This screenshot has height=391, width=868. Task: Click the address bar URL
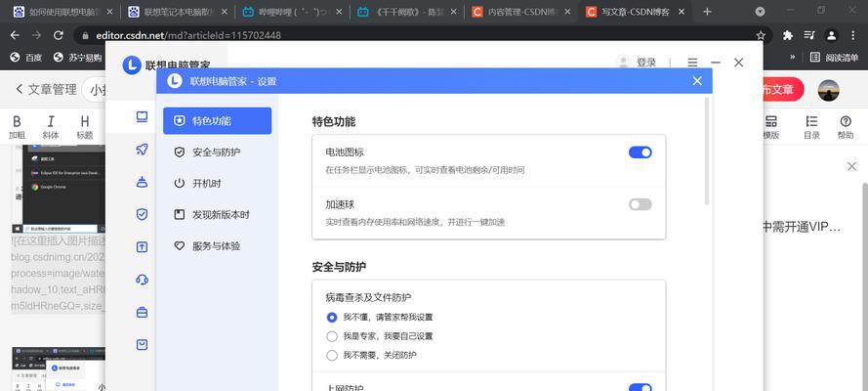(x=188, y=35)
